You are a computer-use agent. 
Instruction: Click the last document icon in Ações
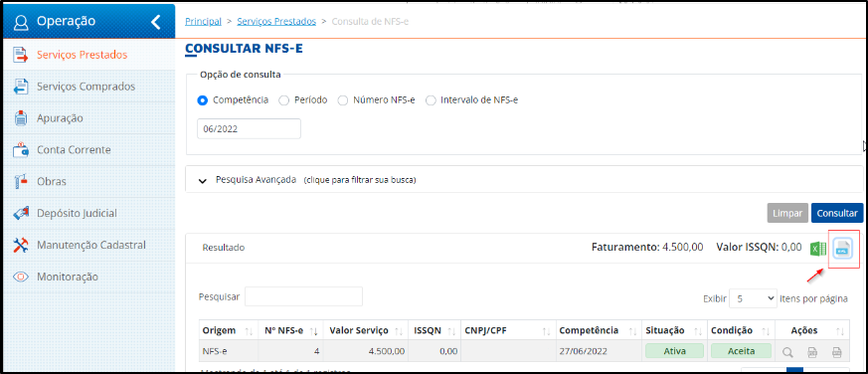(837, 351)
